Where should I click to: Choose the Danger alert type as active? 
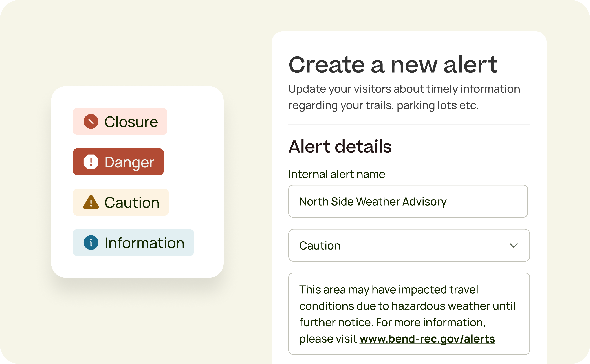click(118, 162)
